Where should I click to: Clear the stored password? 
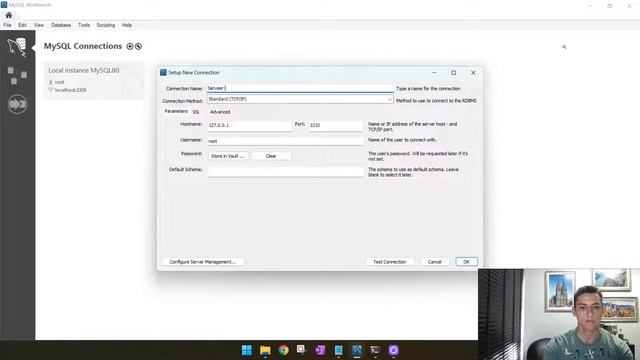coord(271,156)
